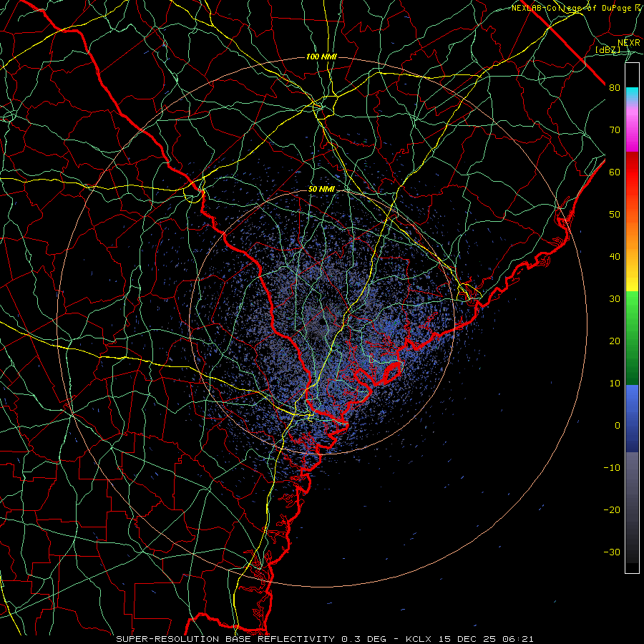Click the cyan top segment of the color bar
Image resolution: width=644 pixels, height=644 pixels.
(632, 94)
